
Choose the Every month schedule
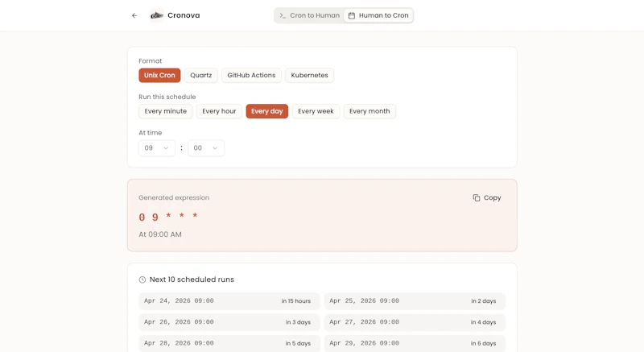click(x=369, y=111)
